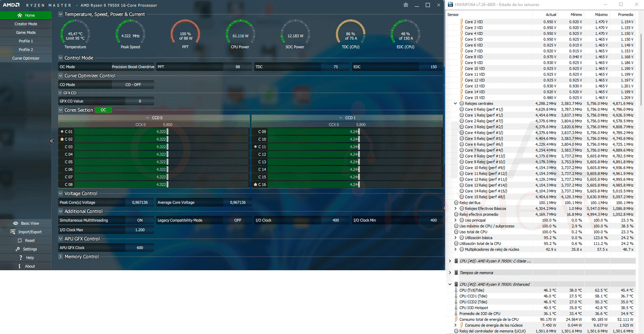Click the C 12 core frequency bar
644x334 pixels.
coord(355,154)
